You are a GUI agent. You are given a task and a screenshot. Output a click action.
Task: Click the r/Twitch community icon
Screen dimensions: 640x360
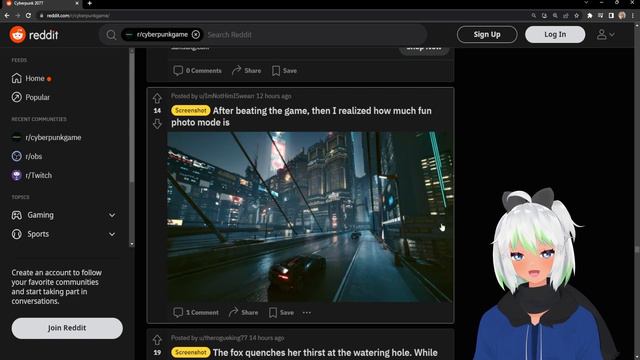coord(16,175)
